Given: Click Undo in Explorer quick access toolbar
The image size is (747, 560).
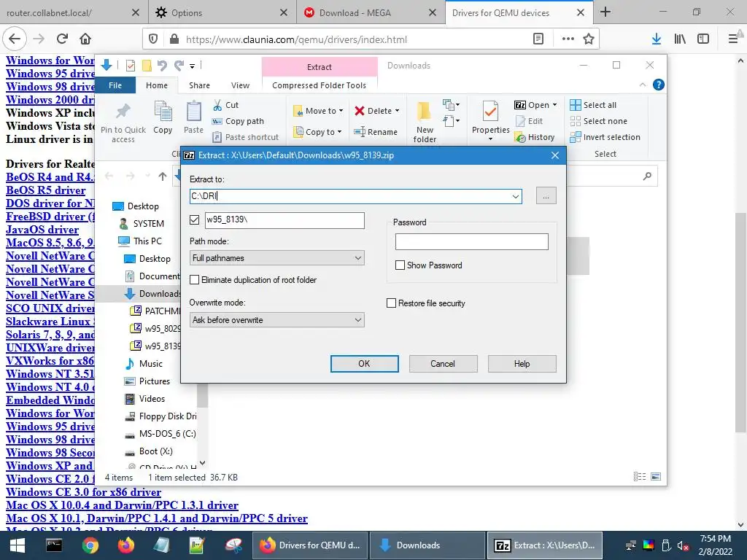Looking at the screenshot, I should point(162,65).
